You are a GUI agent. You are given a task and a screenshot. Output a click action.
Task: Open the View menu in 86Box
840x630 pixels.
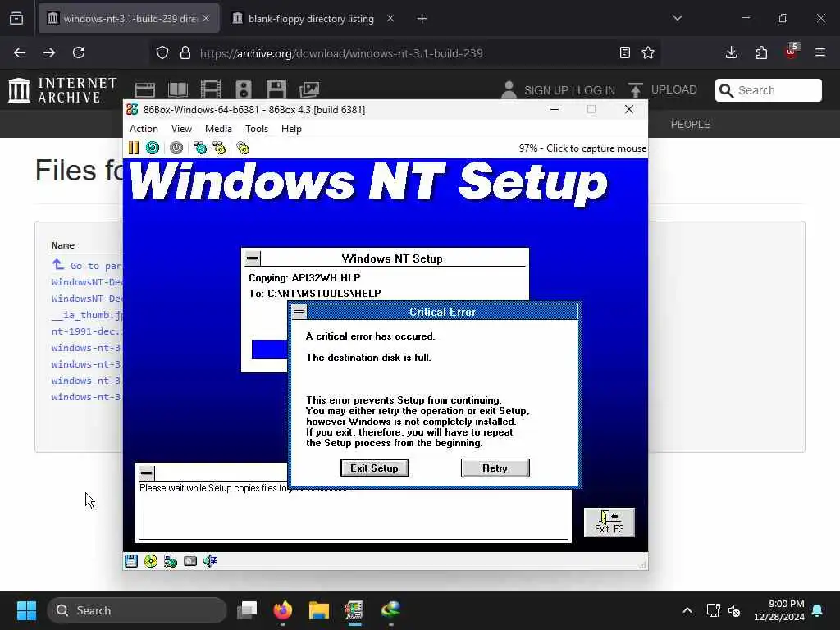[x=181, y=129]
